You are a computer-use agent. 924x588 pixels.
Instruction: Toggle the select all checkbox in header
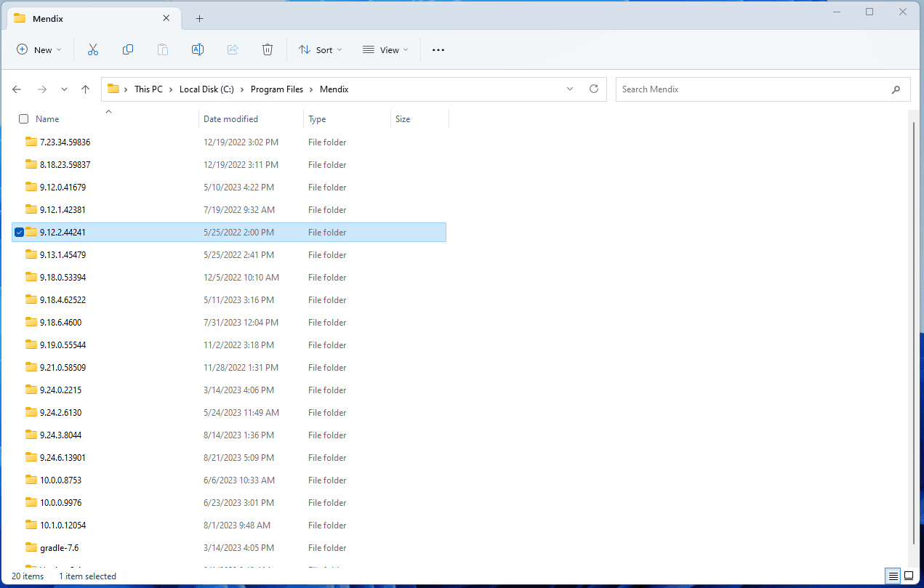coord(23,118)
